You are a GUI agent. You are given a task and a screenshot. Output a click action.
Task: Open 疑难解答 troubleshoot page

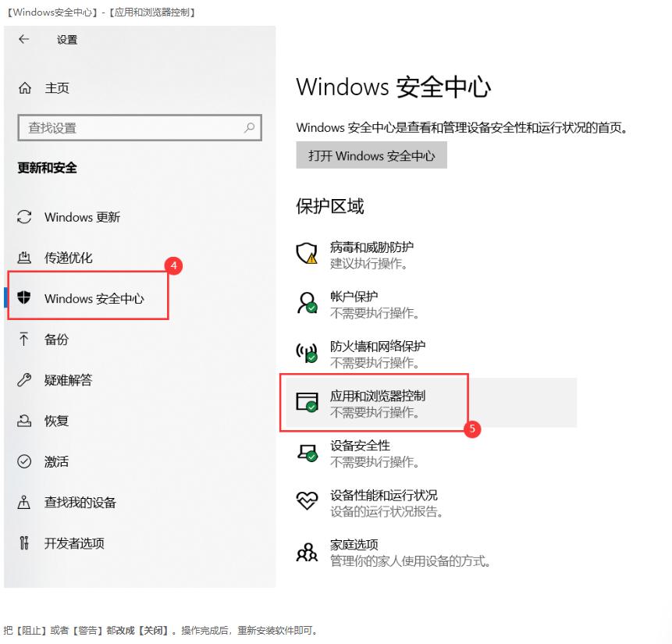click(x=69, y=380)
